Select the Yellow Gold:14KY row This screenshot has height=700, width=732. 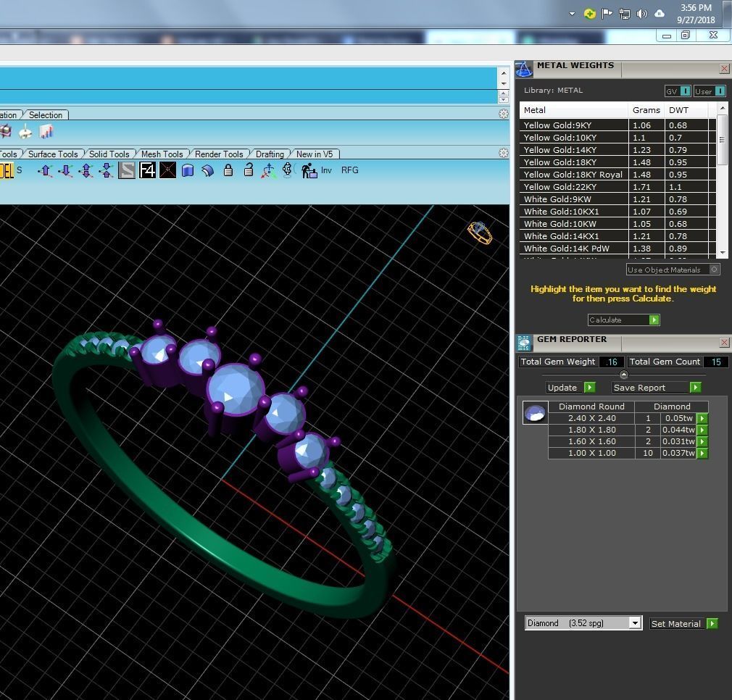click(617, 150)
